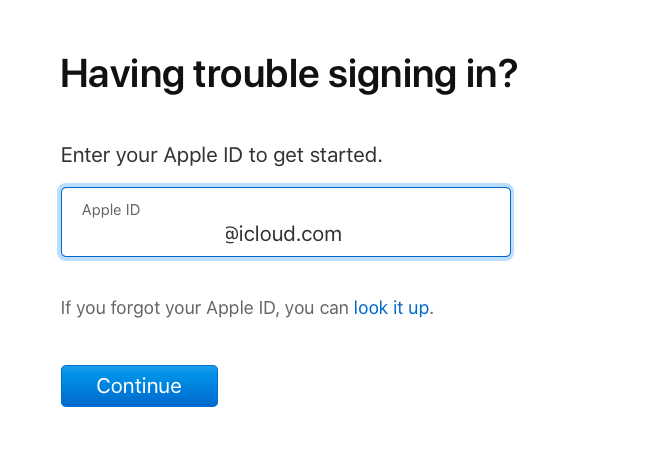The image size is (647, 450).
Task: Click the blacked-out part of the email
Action: pyautogui.click(x=145, y=235)
